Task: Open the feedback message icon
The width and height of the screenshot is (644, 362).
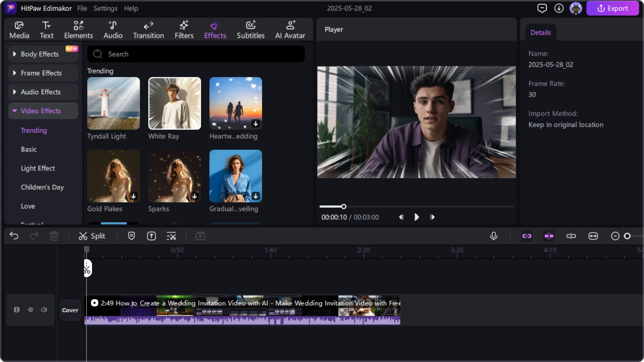Action: click(x=542, y=8)
